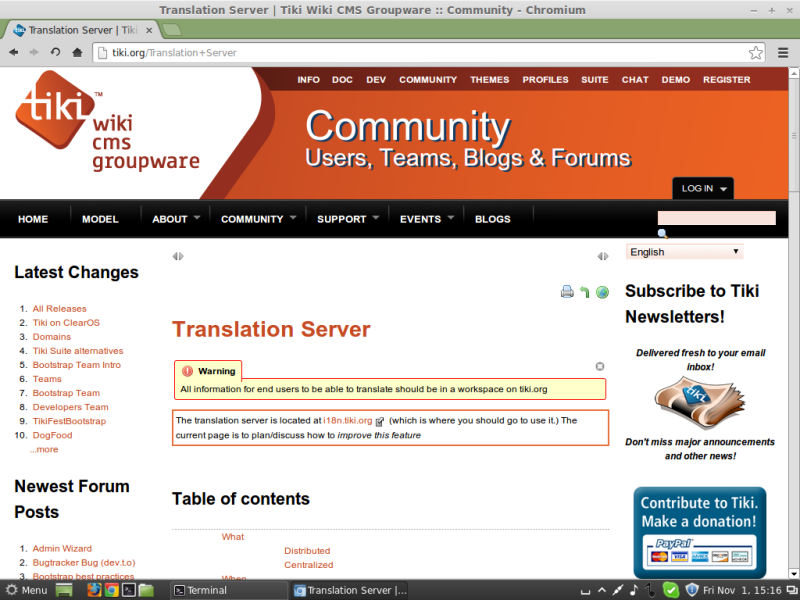Screen dimensions: 800x600
Task: Click PROFILES in the top navigation
Action: pos(545,80)
